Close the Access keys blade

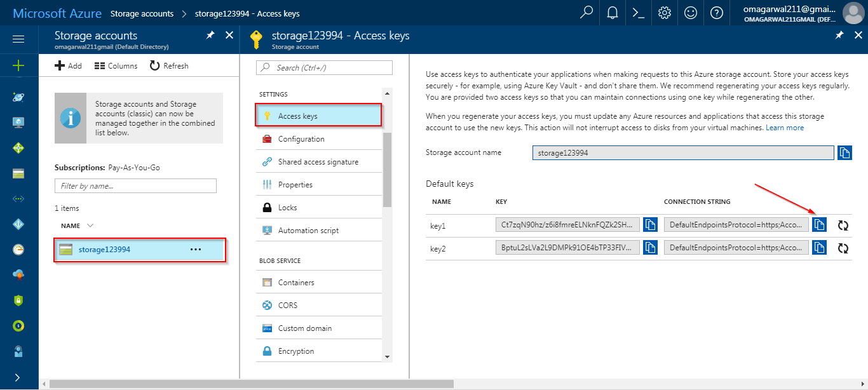point(858,36)
